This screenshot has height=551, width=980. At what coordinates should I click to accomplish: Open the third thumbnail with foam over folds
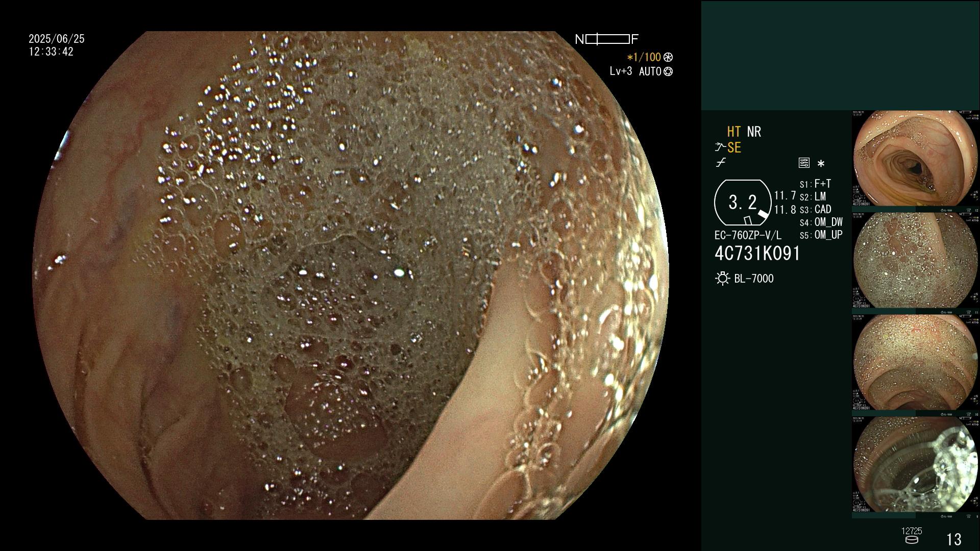coord(915,362)
